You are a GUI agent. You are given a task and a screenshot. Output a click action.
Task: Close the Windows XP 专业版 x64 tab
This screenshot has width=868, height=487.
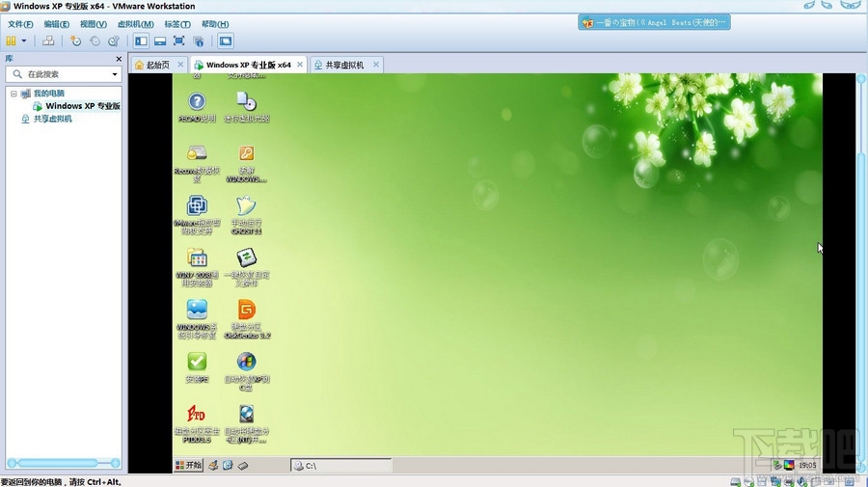tap(300, 65)
